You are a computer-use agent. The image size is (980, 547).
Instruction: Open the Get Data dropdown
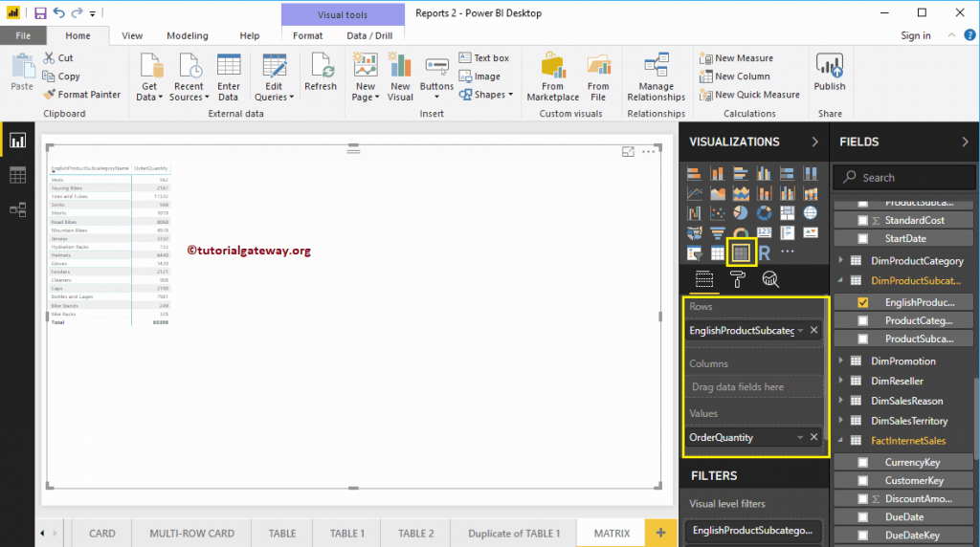tap(148, 97)
